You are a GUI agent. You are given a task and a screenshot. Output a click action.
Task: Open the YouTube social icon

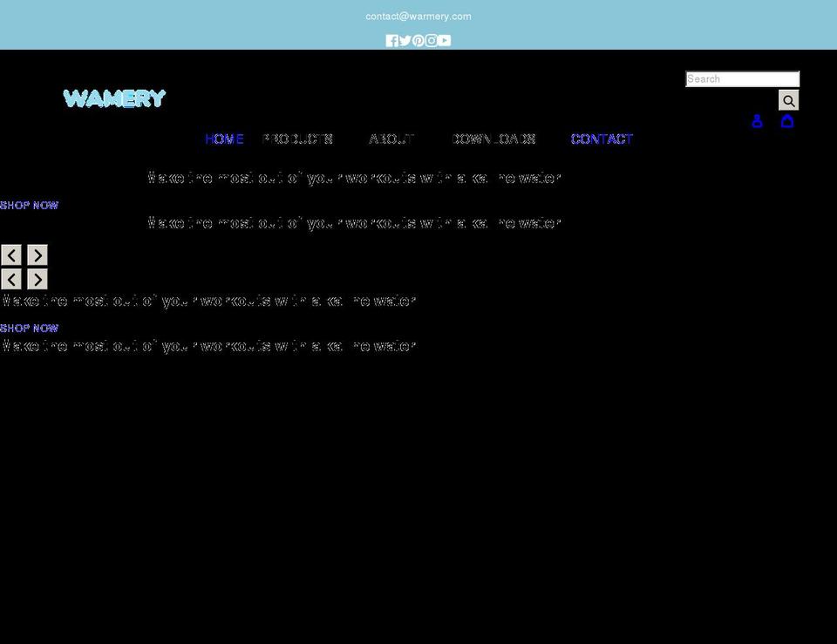[444, 41]
